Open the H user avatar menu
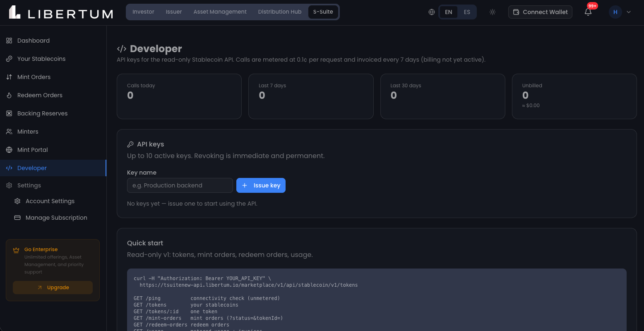The image size is (644, 331). tap(615, 12)
